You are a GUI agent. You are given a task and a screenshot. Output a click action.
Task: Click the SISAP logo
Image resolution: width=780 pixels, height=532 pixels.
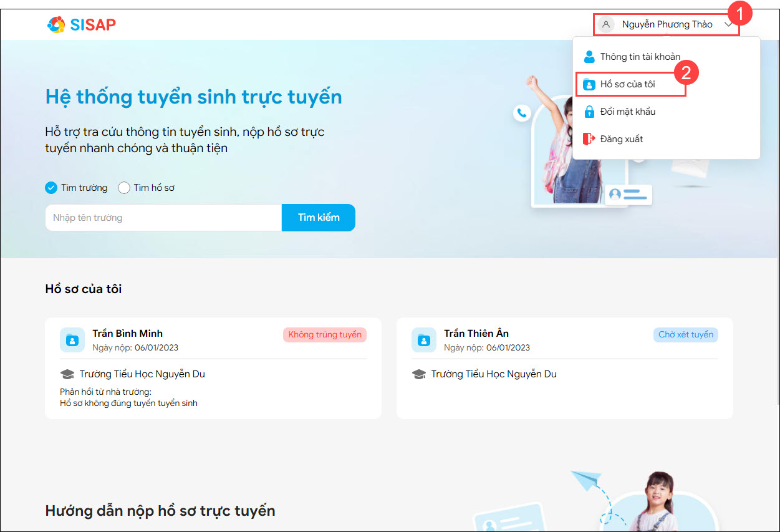point(82,25)
